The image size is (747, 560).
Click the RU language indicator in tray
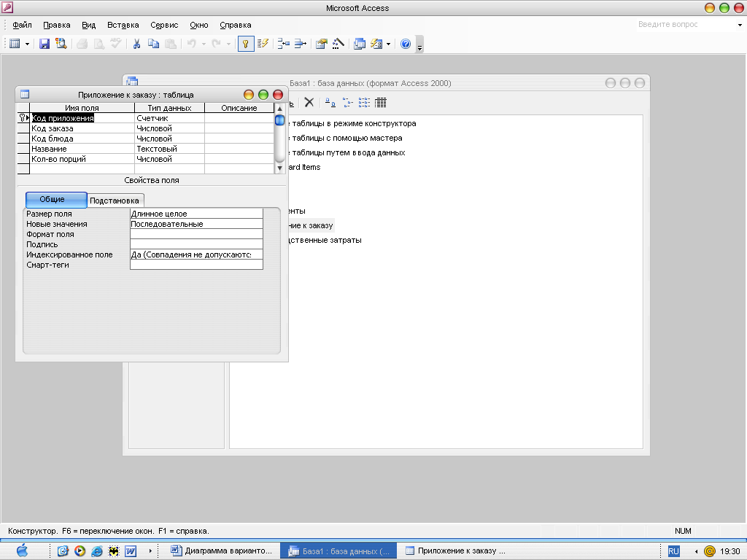click(x=673, y=551)
